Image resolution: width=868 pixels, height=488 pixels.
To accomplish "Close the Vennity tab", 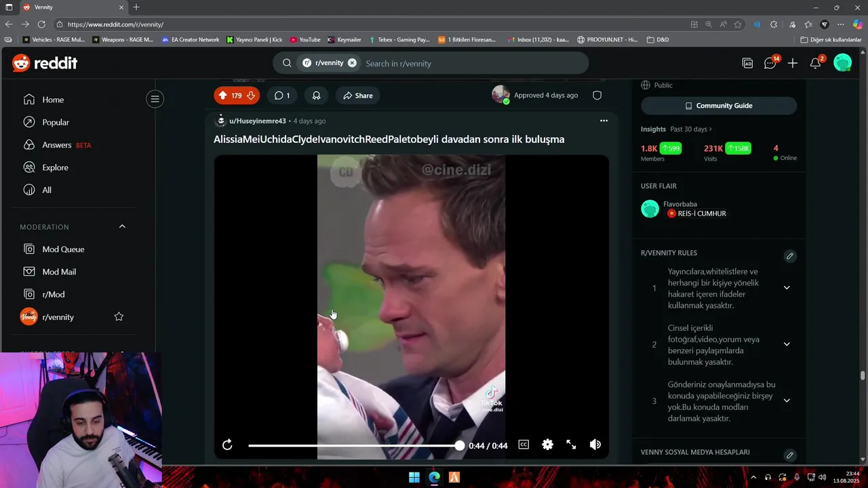I will click(x=122, y=7).
